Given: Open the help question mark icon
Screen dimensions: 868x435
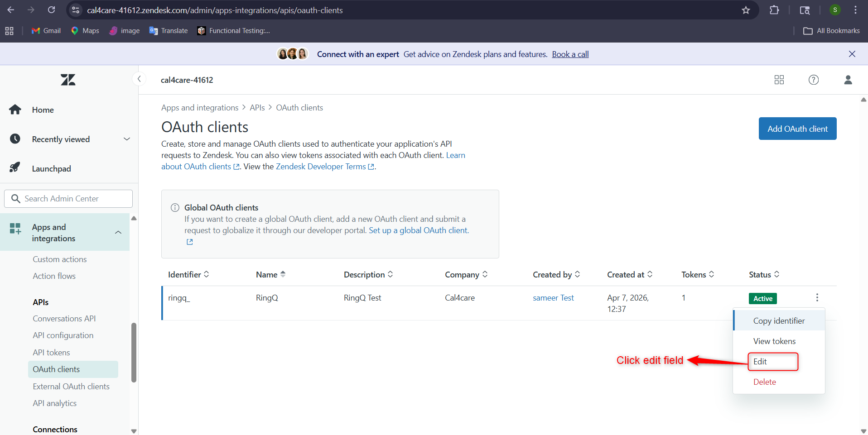Looking at the screenshot, I should point(813,80).
